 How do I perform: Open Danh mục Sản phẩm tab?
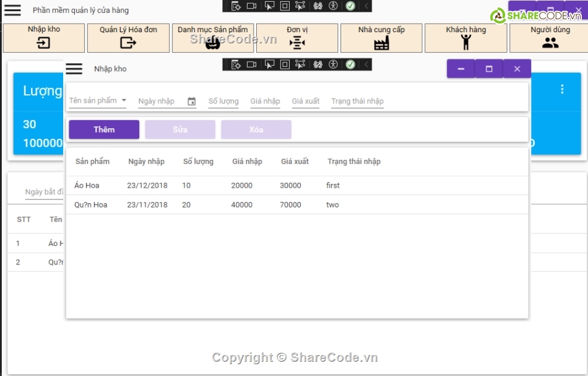tap(212, 38)
